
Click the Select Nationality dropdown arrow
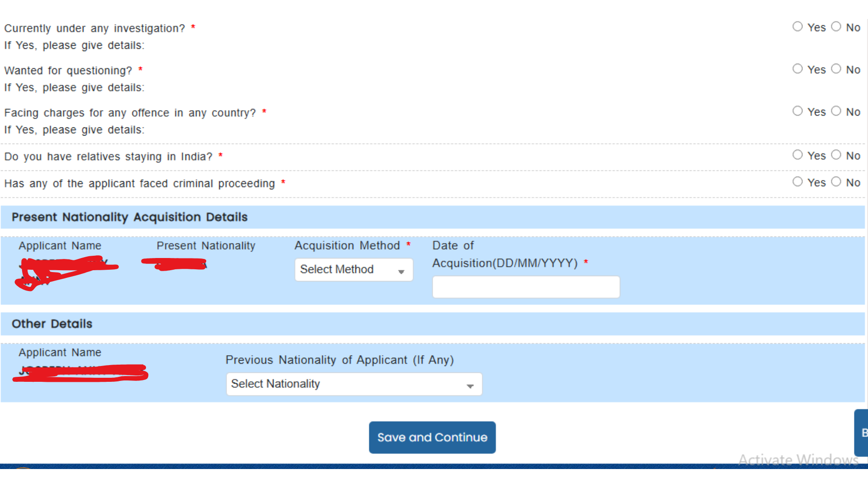pyautogui.click(x=470, y=386)
